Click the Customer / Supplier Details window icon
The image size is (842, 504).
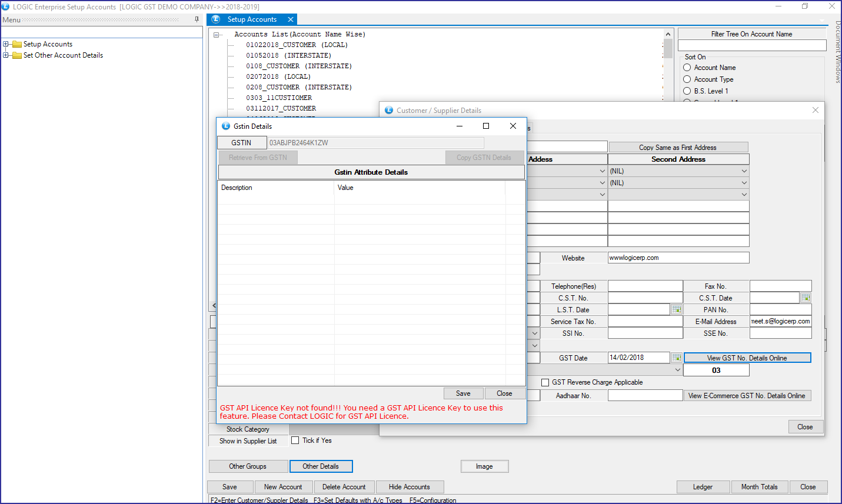click(389, 110)
